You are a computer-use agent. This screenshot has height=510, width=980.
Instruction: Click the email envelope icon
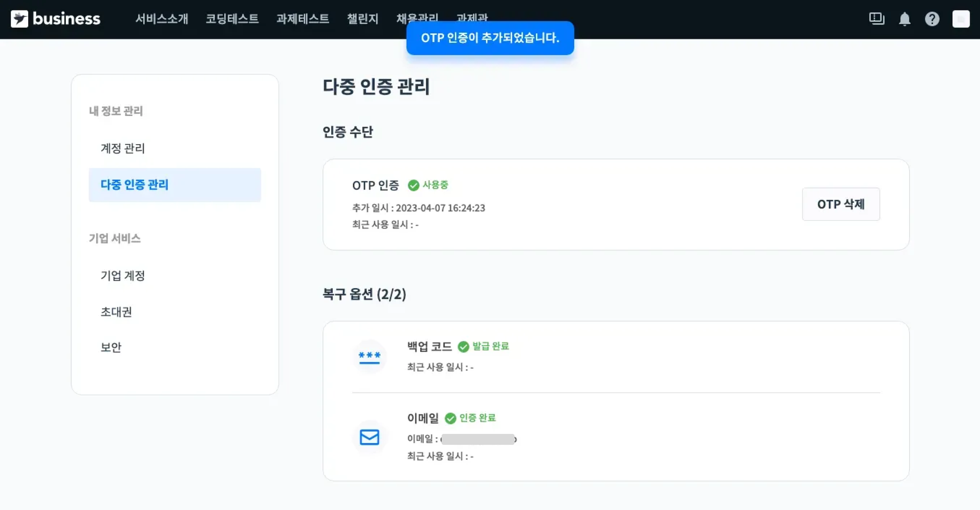pyautogui.click(x=369, y=437)
